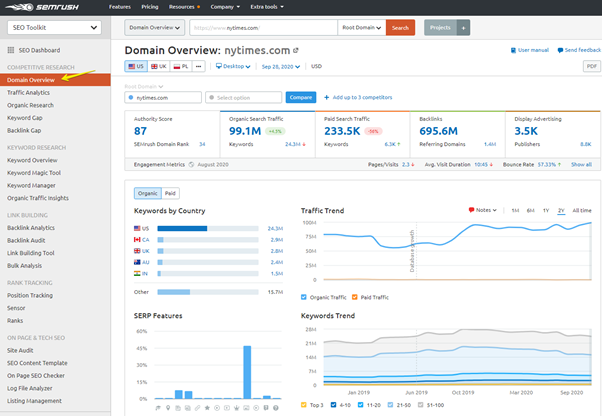The width and height of the screenshot is (602, 416).
Task: Toggle Top 3 keywords checkbox
Action: tap(304, 405)
